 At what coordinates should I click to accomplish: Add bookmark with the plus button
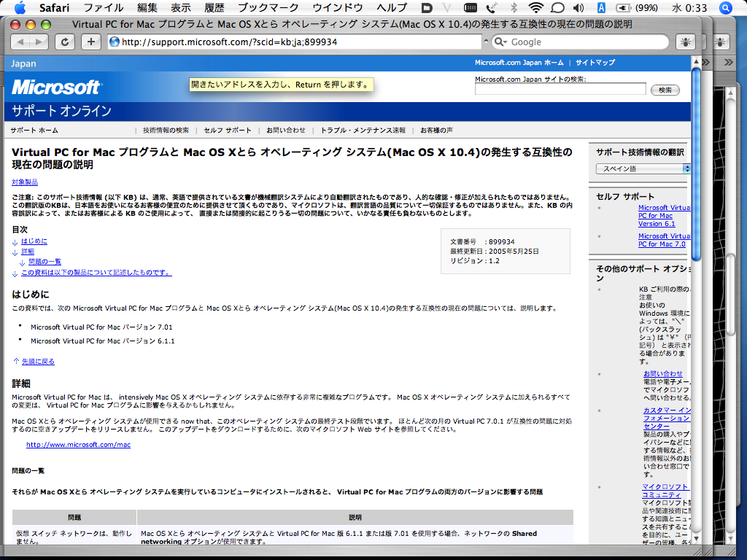[90, 42]
